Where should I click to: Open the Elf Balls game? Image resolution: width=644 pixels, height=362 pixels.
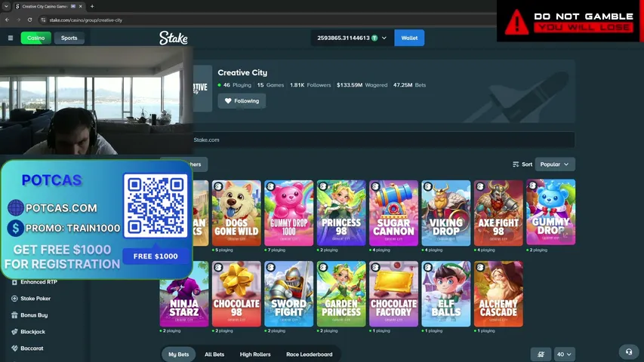(x=446, y=294)
